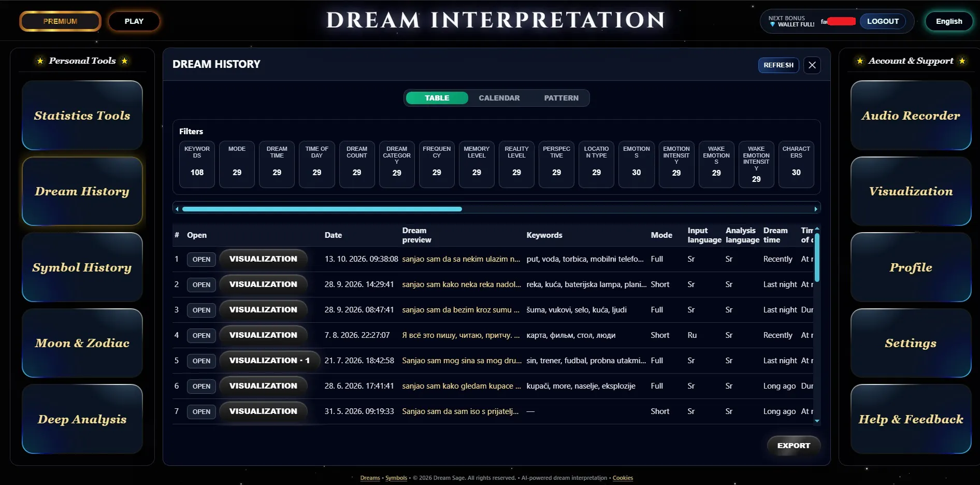Screen dimensions: 980x485
Task: Open the Memory Level filter
Action: coord(477,164)
